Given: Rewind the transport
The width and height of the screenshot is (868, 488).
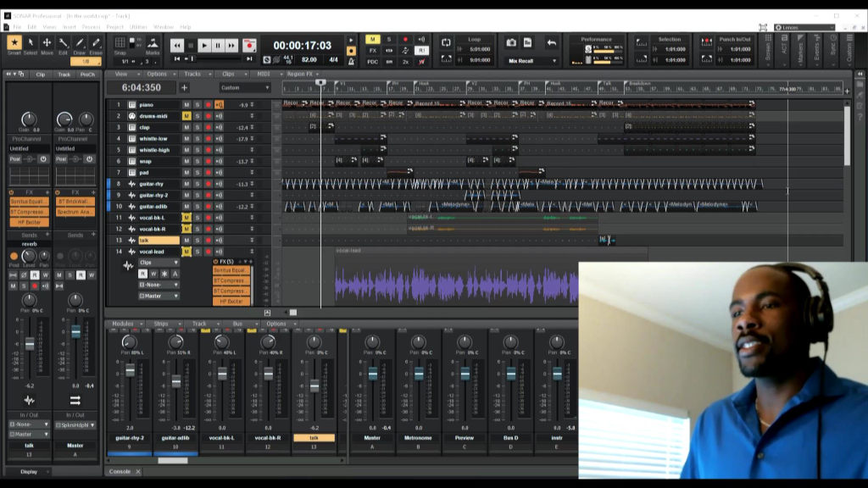Looking at the screenshot, I should click(x=176, y=46).
